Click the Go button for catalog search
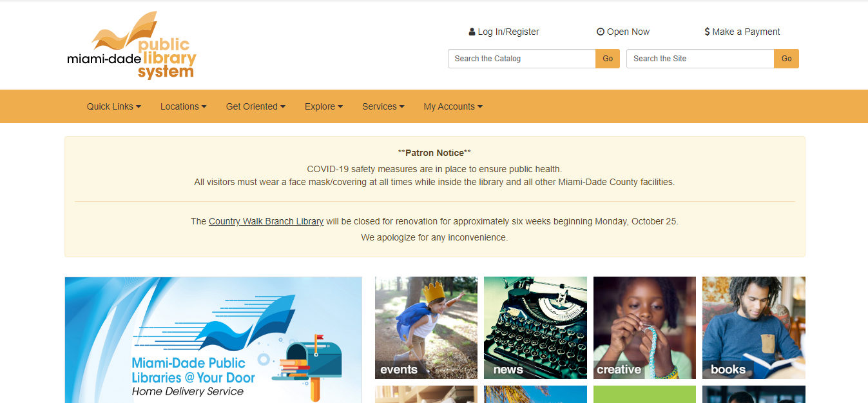 (x=608, y=59)
